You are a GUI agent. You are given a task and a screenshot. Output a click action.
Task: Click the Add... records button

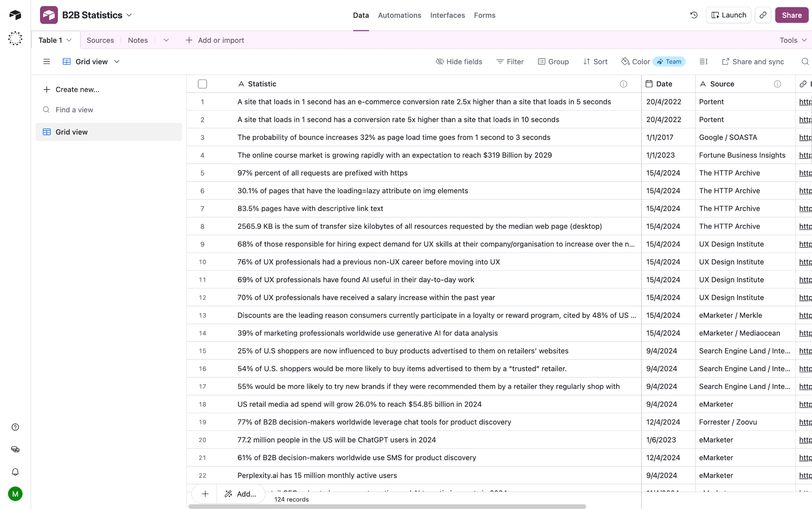click(241, 494)
